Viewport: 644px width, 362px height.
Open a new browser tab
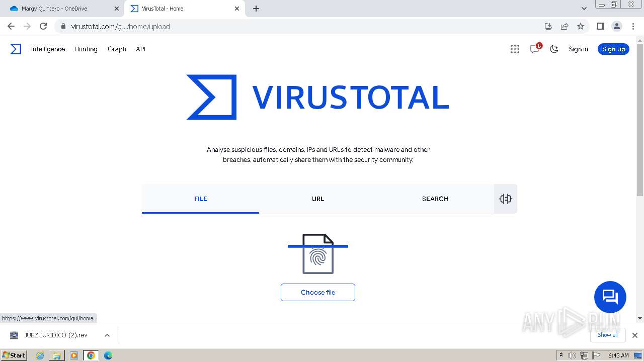(256, 9)
